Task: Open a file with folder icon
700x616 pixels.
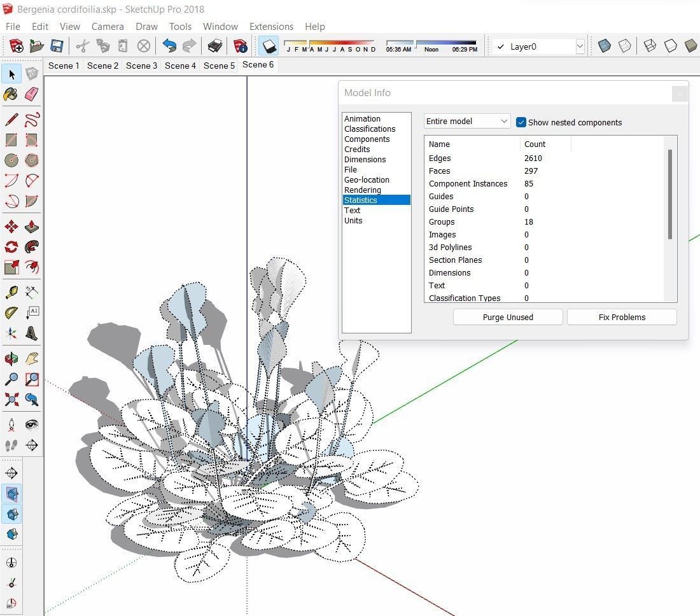Action: [x=37, y=46]
